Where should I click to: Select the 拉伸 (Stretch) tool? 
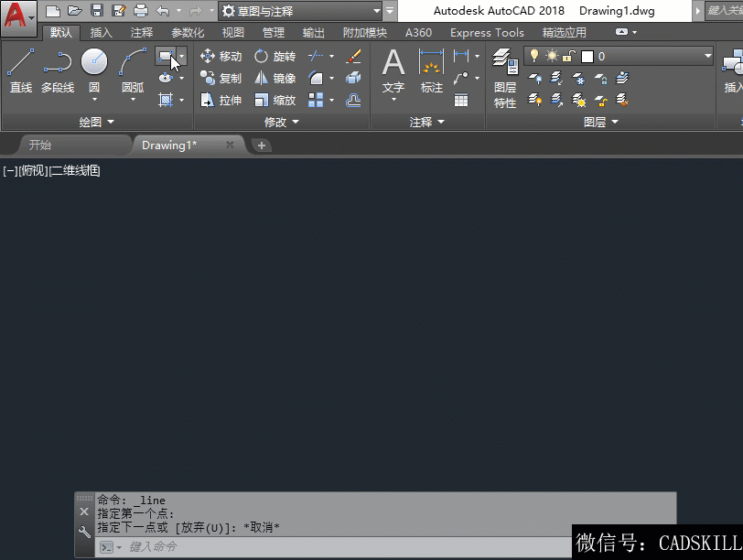click(221, 101)
